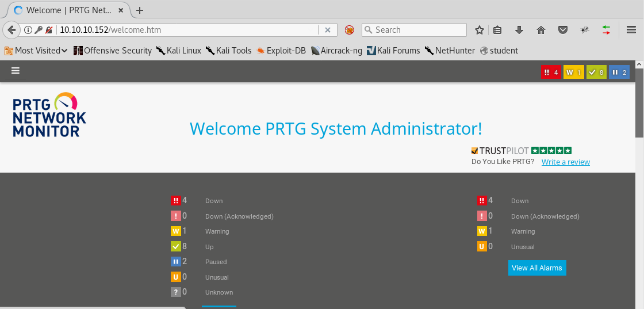644x309 pixels.
Task: Bookmark this page with the star icon
Action: (x=480, y=30)
